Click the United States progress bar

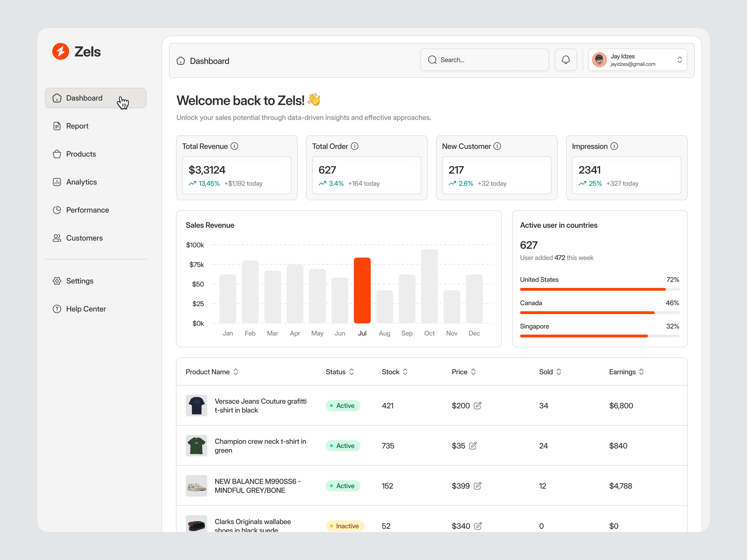click(593, 289)
